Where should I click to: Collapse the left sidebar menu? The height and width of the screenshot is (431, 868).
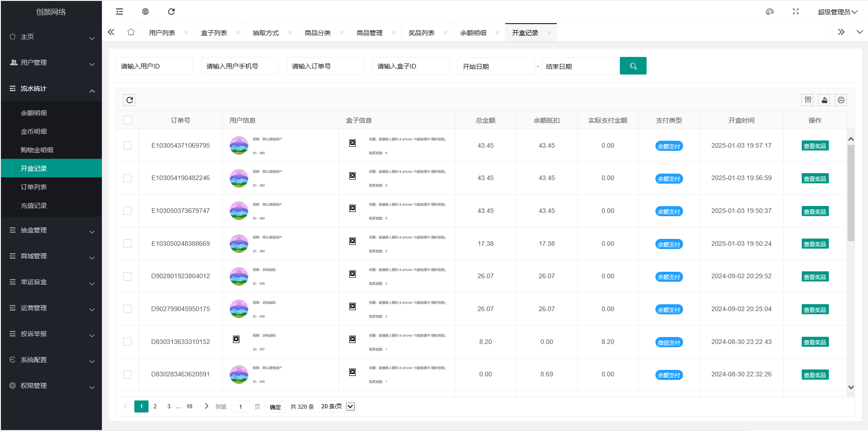119,11
